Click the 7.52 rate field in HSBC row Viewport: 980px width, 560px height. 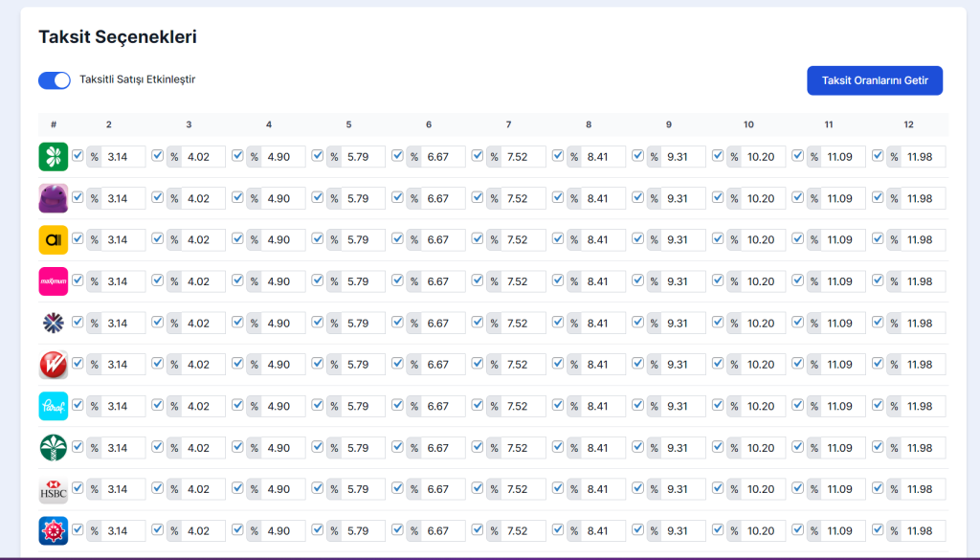(x=523, y=489)
